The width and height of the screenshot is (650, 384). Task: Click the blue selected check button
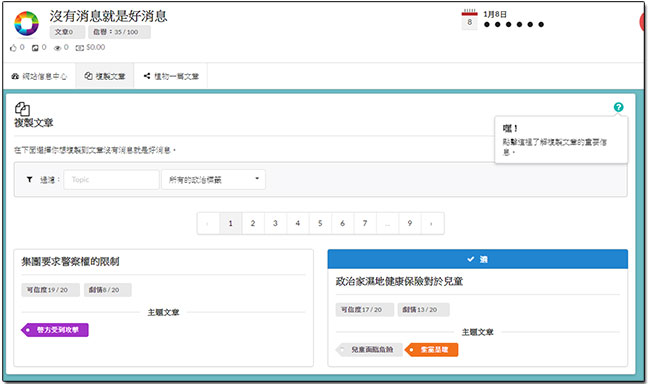tap(478, 259)
